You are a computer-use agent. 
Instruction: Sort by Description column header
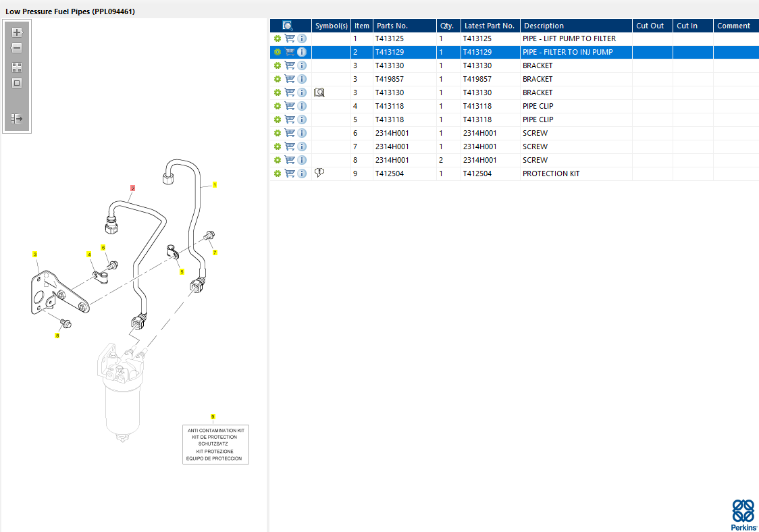click(576, 26)
